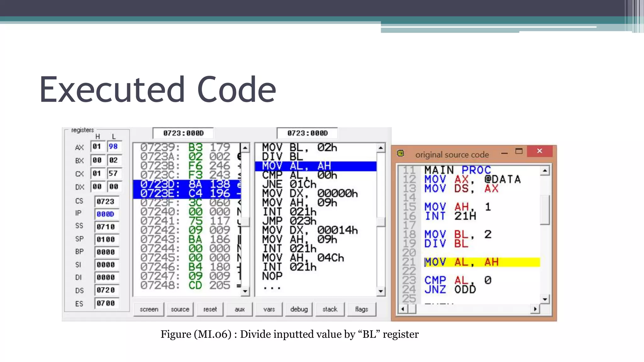
Task: Click the source code vertical scrollbar thumb
Action: (x=545, y=210)
